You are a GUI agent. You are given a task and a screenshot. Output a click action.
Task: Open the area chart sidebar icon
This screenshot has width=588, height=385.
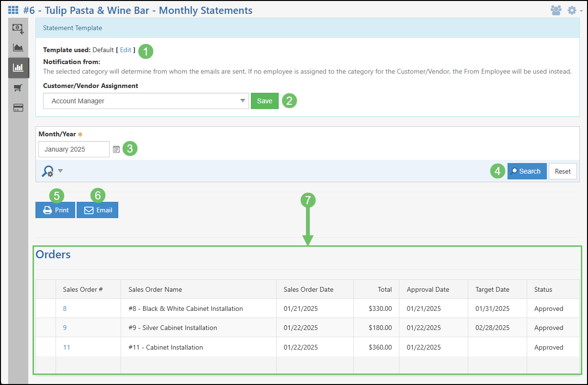pyautogui.click(x=18, y=47)
